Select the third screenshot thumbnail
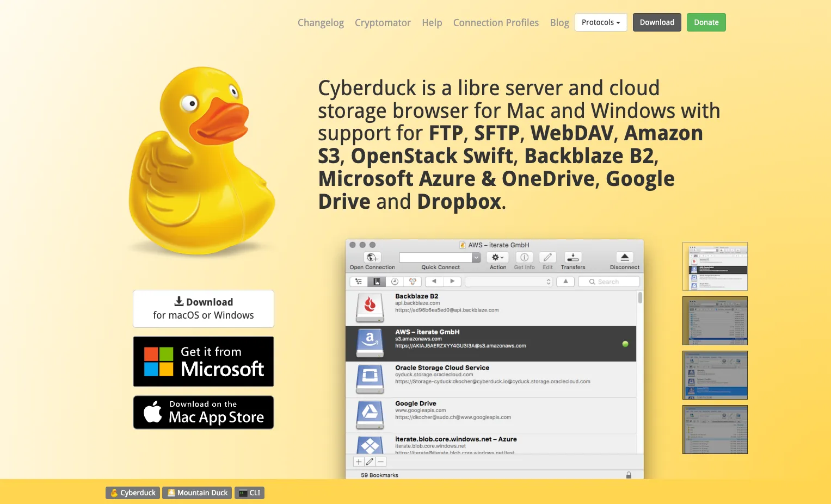Image resolution: width=831 pixels, height=504 pixels. 715,375
